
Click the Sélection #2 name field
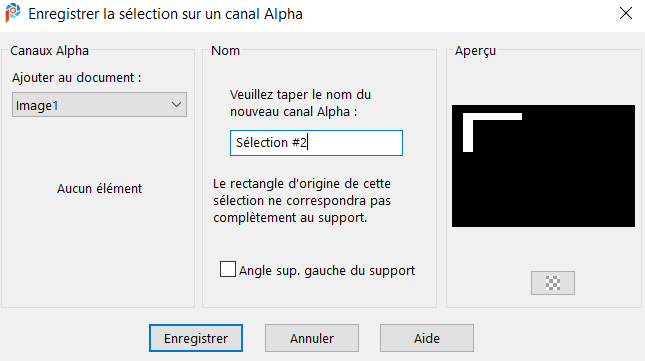coord(316,143)
